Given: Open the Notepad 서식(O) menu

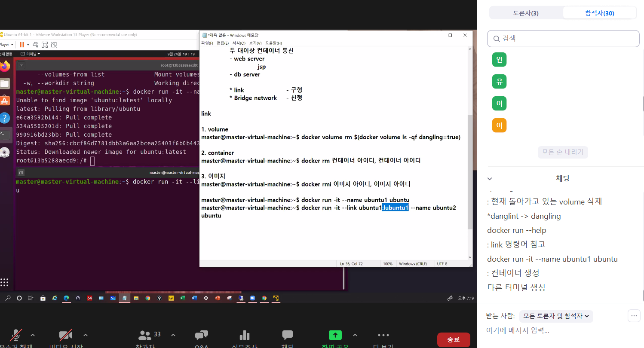Looking at the screenshot, I should 239,43.
